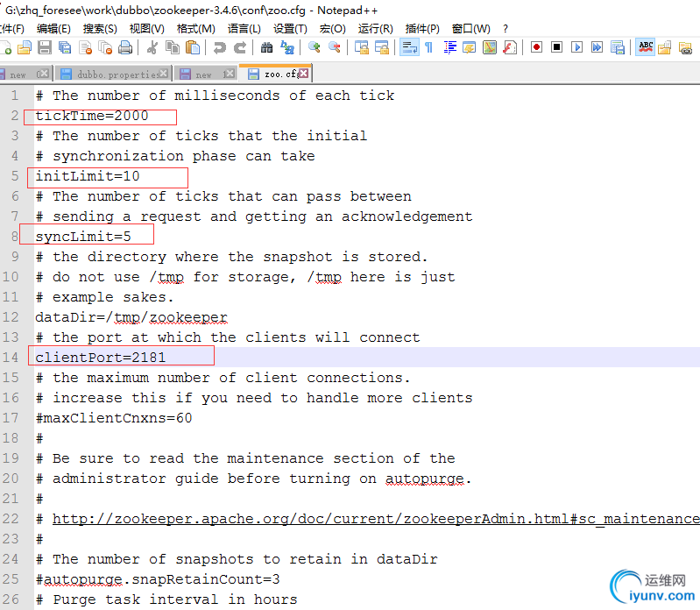
Task: Switch to the dubbo.properties tab
Action: coord(113,74)
